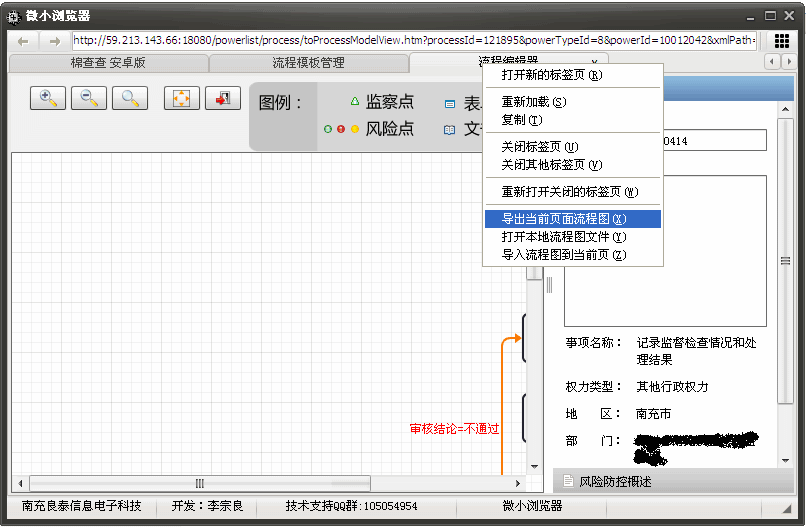Click the fit-to-screen orange icon
This screenshot has width=806, height=527.
[181, 98]
